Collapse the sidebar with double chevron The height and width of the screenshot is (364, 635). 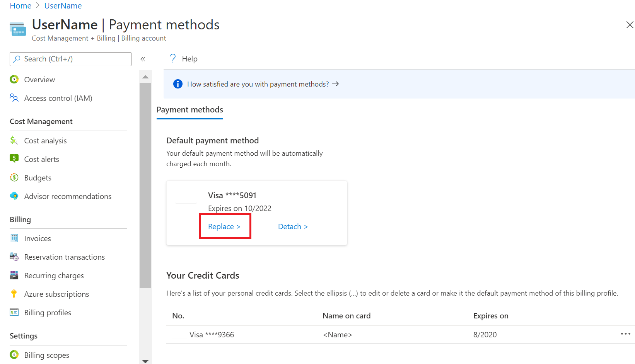point(143,59)
